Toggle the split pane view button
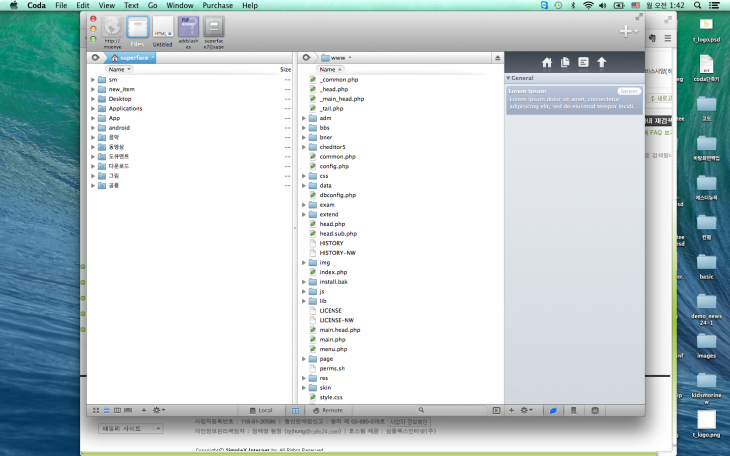Viewport: 730px width, 456px height. [295, 410]
